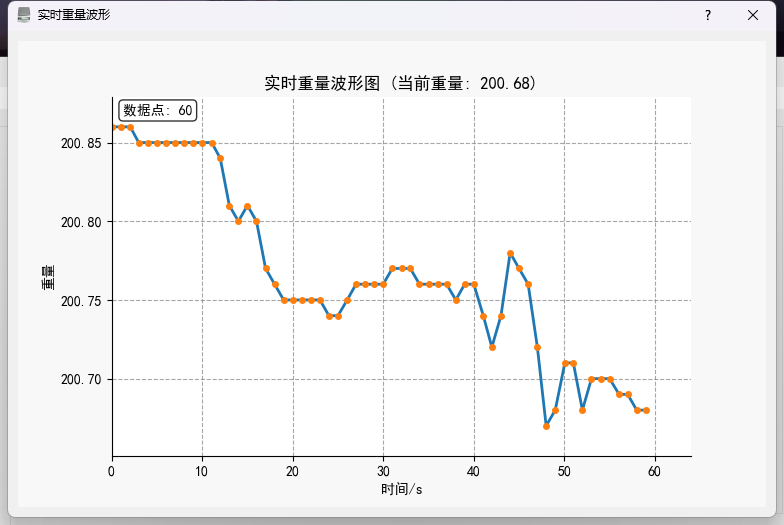Select the lowest data point on the waveform

tap(547, 426)
